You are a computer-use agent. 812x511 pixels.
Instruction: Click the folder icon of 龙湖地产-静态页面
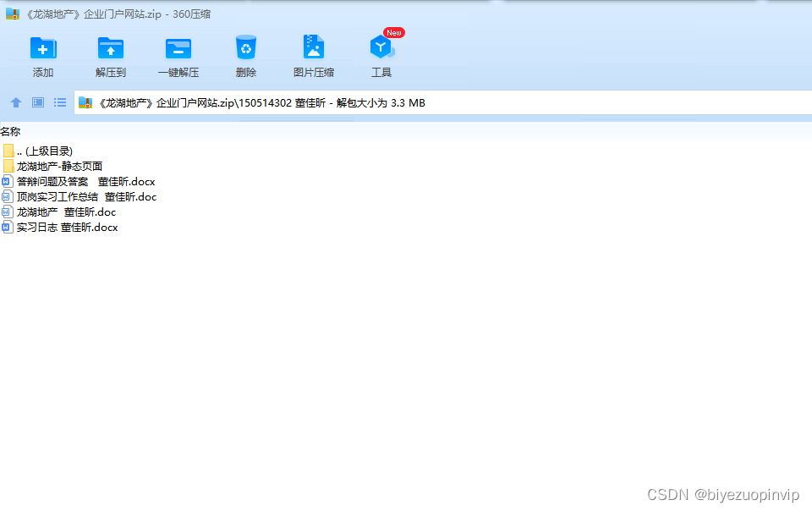pos(8,166)
